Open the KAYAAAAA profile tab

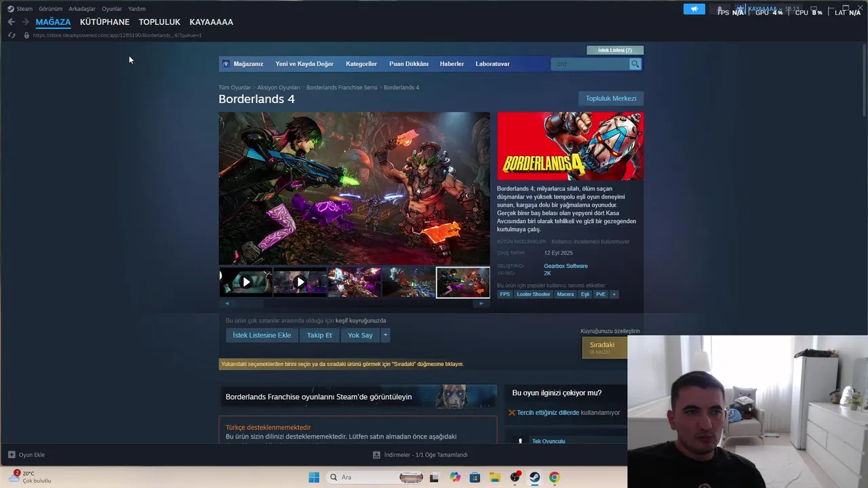211,22
